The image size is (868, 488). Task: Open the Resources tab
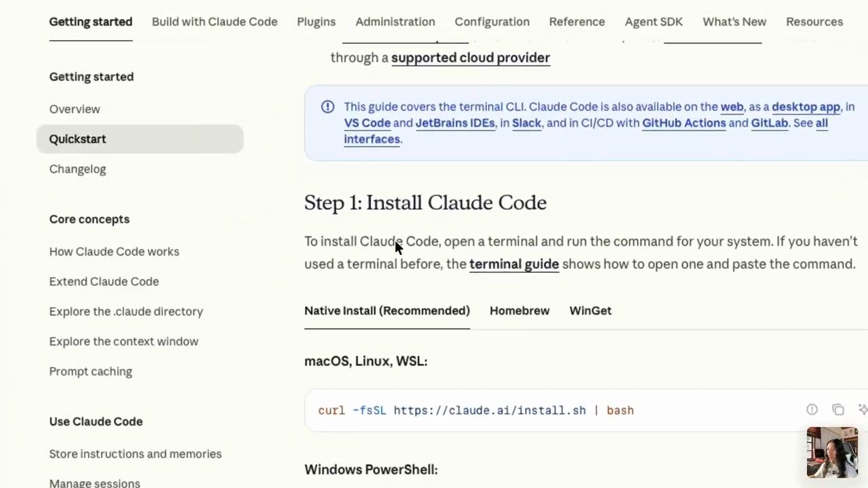tap(814, 22)
